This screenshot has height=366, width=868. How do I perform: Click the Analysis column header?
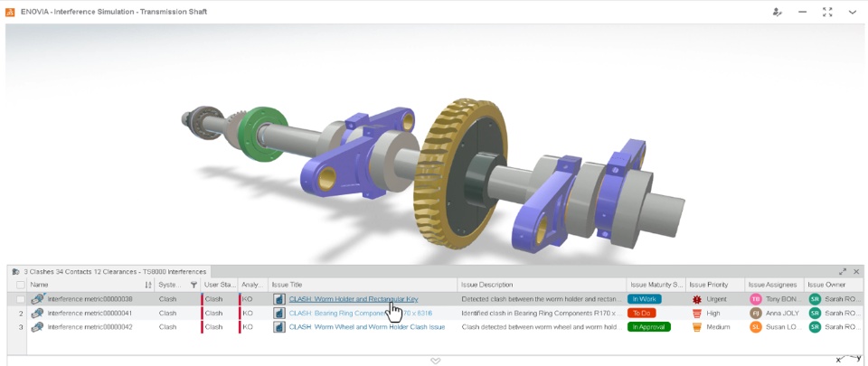click(252, 285)
